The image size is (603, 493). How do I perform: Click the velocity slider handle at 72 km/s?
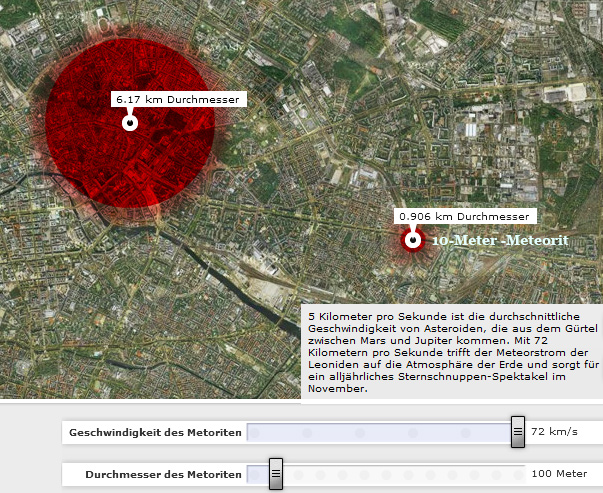518,432
